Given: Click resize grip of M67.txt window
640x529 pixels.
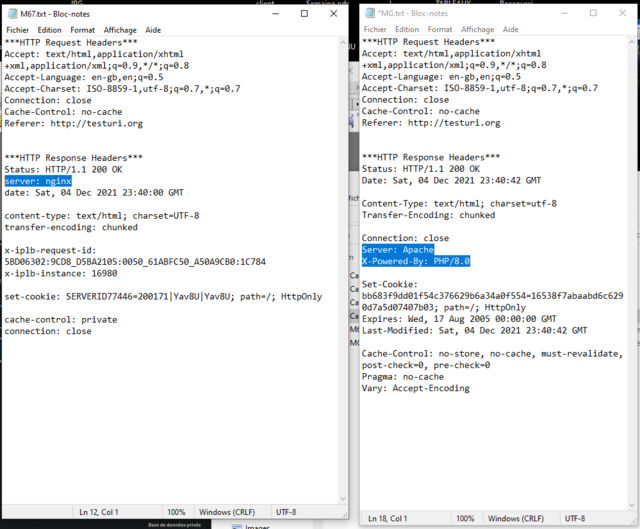Looking at the screenshot, I should pyautogui.click(x=345, y=515).
